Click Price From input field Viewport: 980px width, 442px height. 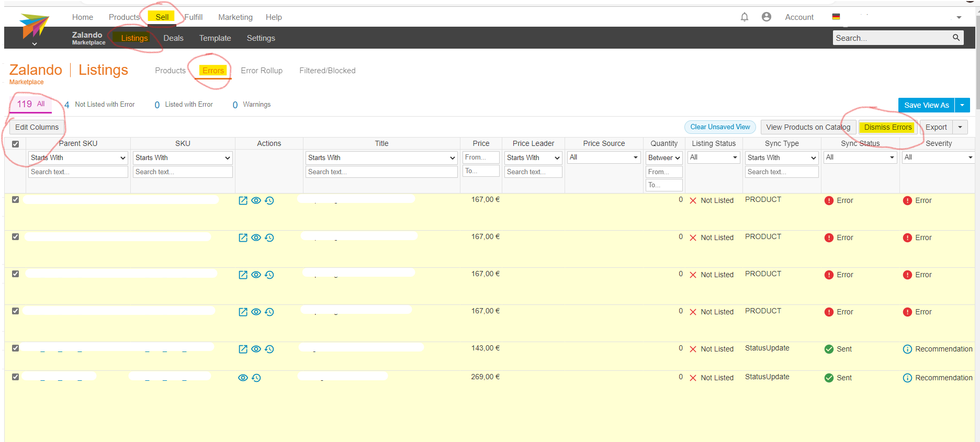point(481,157)
